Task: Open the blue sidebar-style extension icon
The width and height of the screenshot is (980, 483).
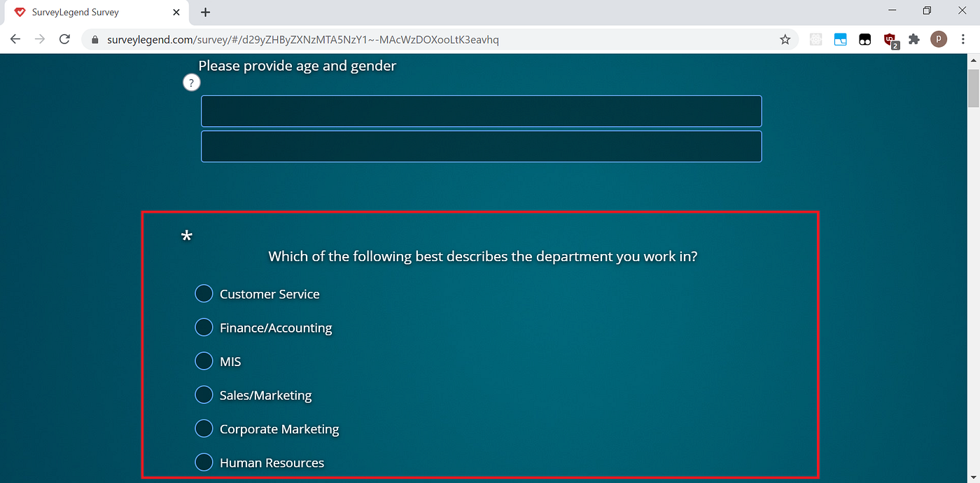Action: click(x=840, y=39)
